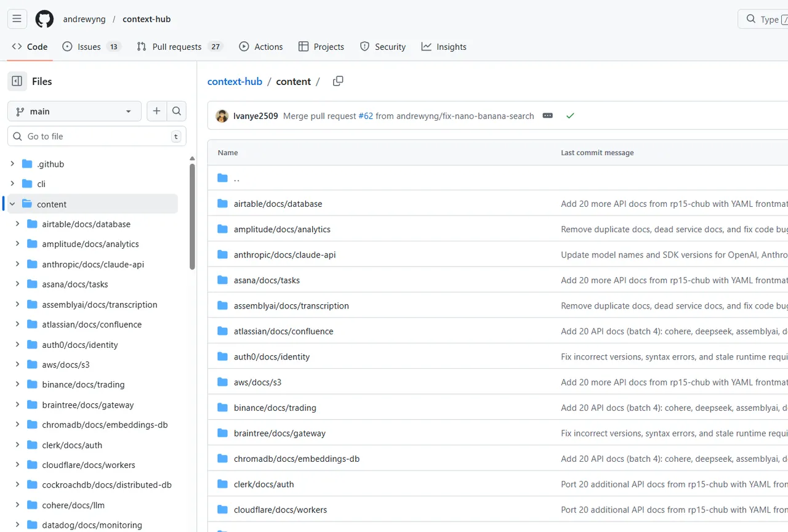Open asana/docs/tasks folder in table

pos(267,280)
